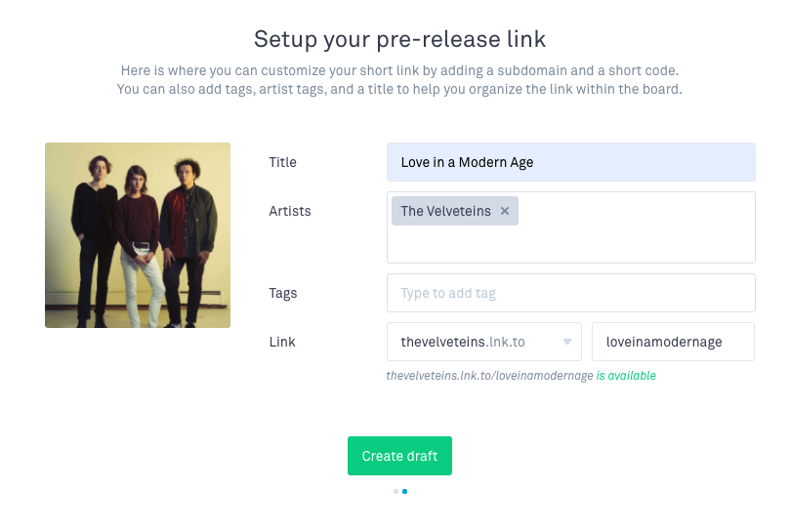Select The Velveteins artist chip text
790x532 pixels.
coord(445,211)
